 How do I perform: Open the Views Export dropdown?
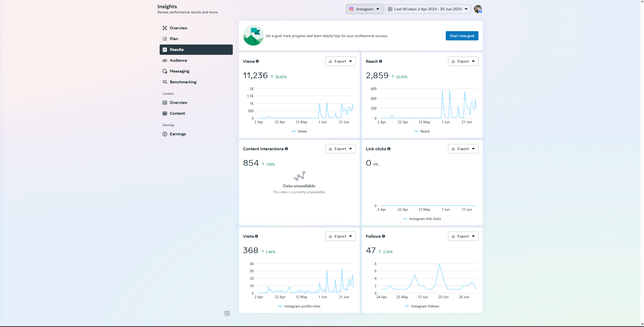[x=340, y=61]
